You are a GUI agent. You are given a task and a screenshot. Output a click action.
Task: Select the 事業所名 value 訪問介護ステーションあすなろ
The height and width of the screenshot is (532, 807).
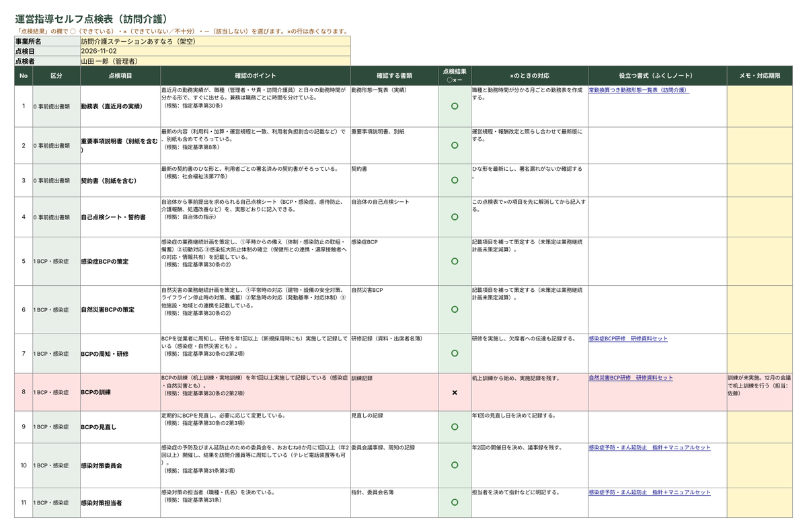click(x=215, y=41)
